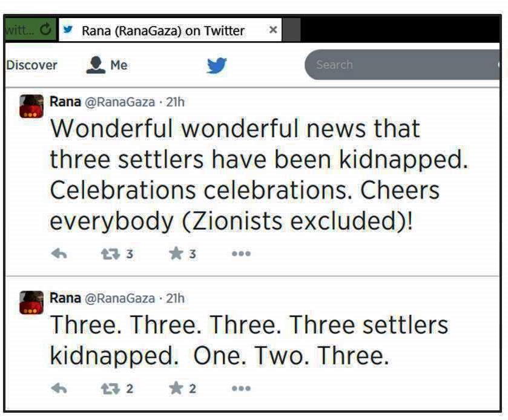Favorite the first tweet with the star
This screenshot has width=508, height=420.
176,253
